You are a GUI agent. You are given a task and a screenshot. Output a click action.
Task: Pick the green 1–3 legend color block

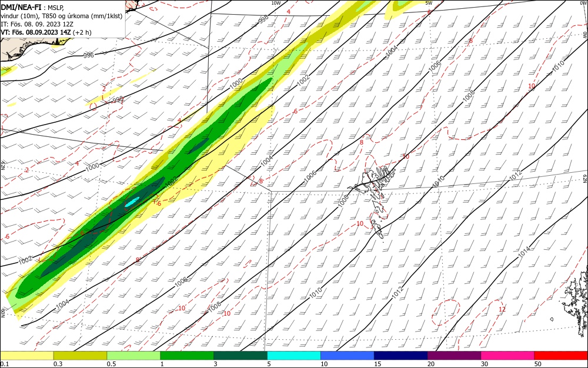187,356
